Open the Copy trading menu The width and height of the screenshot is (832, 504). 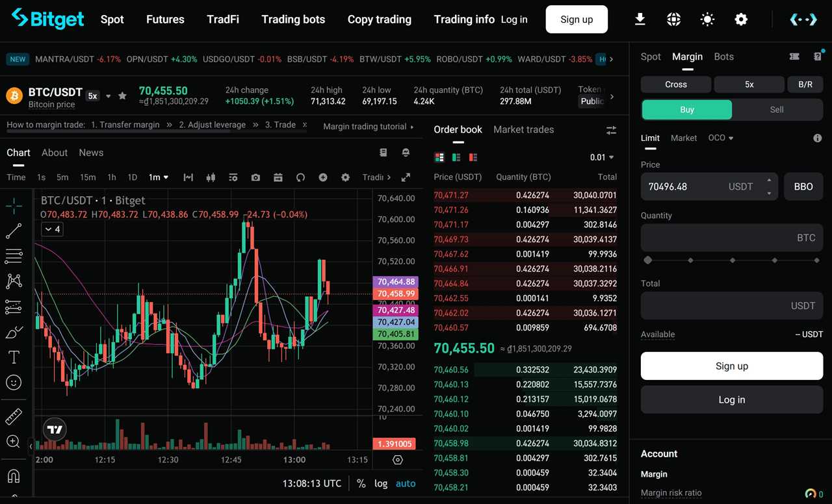pyautogui.click(x=379, y=19)
